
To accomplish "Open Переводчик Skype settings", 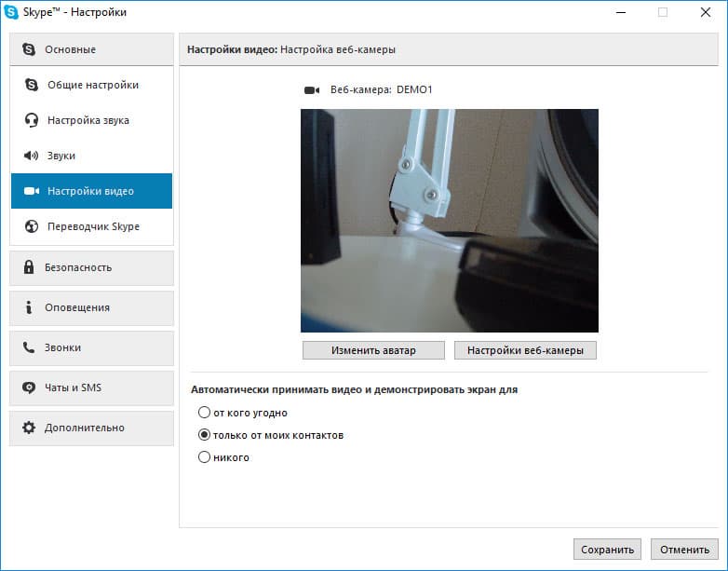I will (x=91, y=226).
